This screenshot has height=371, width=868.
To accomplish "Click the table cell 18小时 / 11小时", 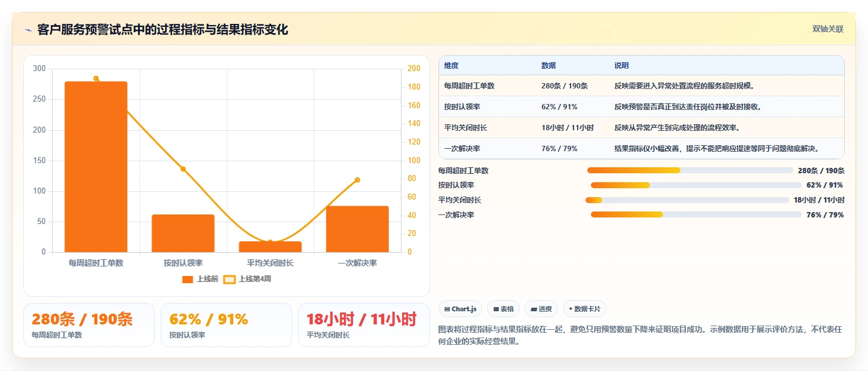I will [x=568, y=128].
